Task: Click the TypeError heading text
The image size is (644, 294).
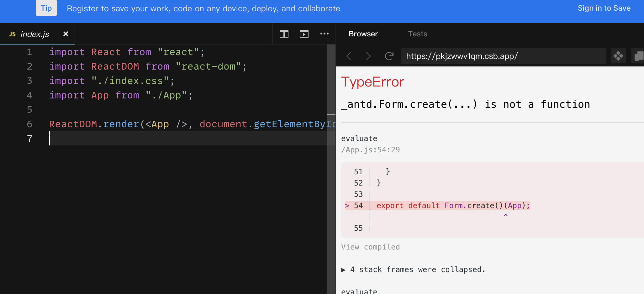Action: [x=372, y=82]
